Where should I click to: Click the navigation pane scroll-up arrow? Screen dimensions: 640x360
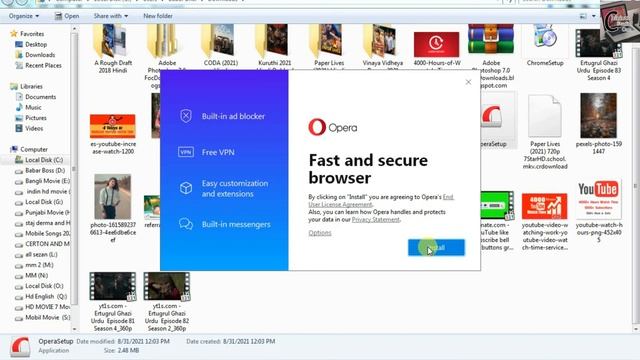[74, 29]
